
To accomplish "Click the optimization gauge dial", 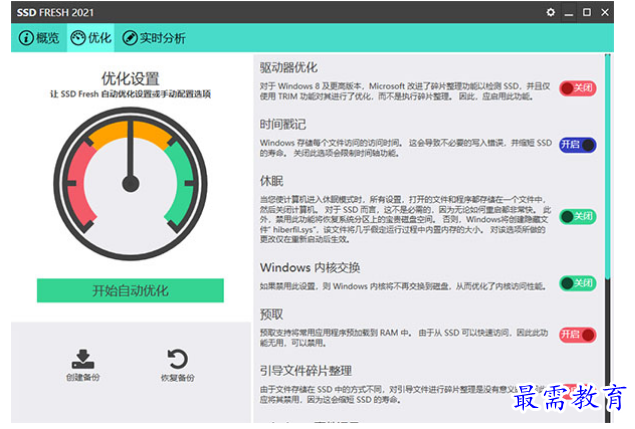I will click(x=130, y=184).
